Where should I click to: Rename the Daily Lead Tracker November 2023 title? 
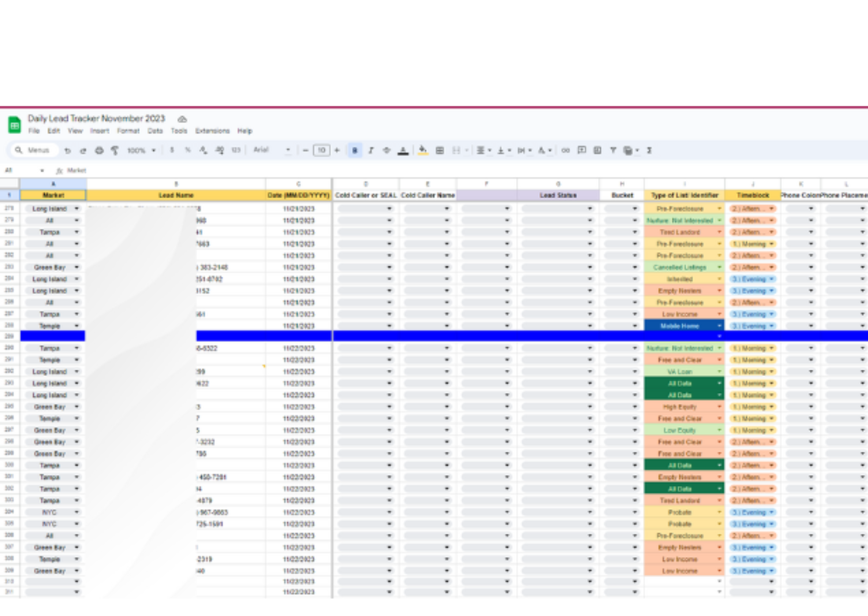click(x=96, y=119)
